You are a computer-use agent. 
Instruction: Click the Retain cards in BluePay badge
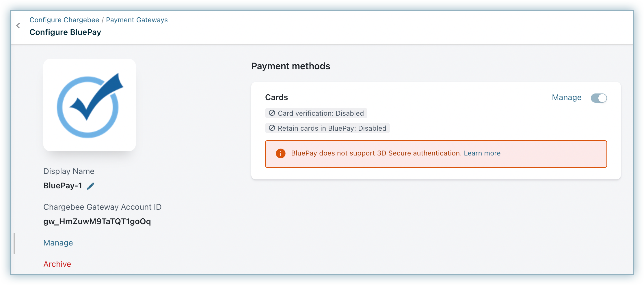[332, 128]
